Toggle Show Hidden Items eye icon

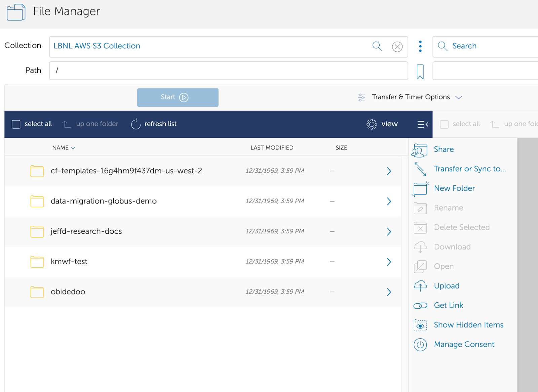tap(420, 325)
